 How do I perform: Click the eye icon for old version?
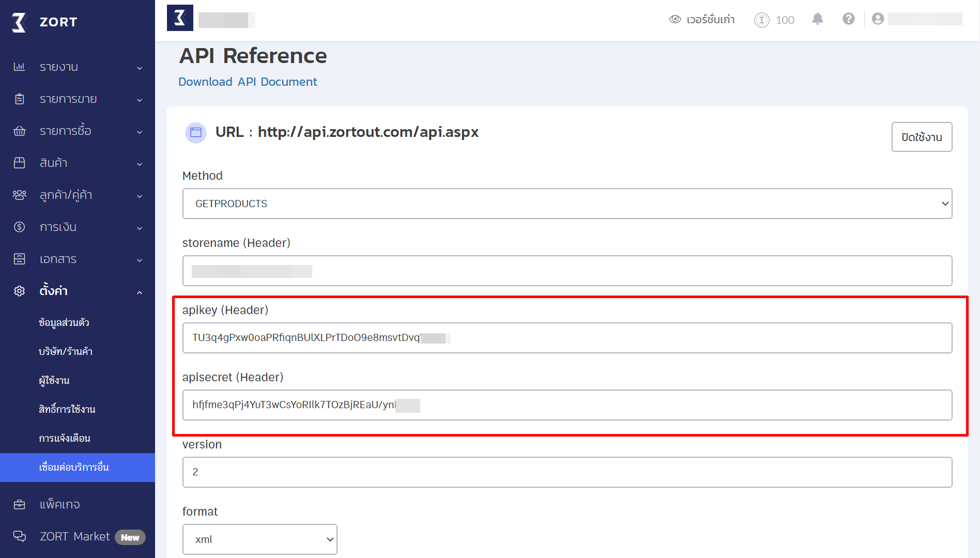click(x=675, y=20)
